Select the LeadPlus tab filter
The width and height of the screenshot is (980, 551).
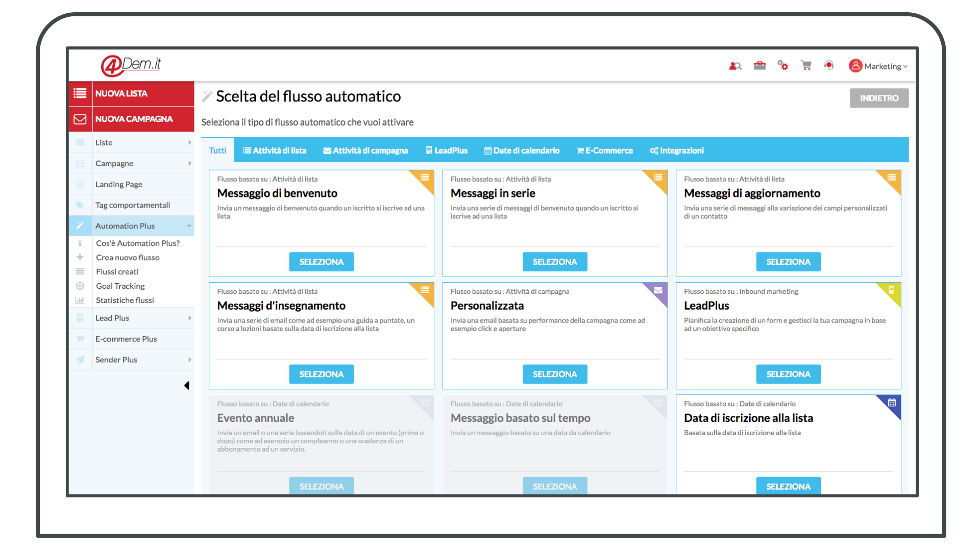click(446, 150)
